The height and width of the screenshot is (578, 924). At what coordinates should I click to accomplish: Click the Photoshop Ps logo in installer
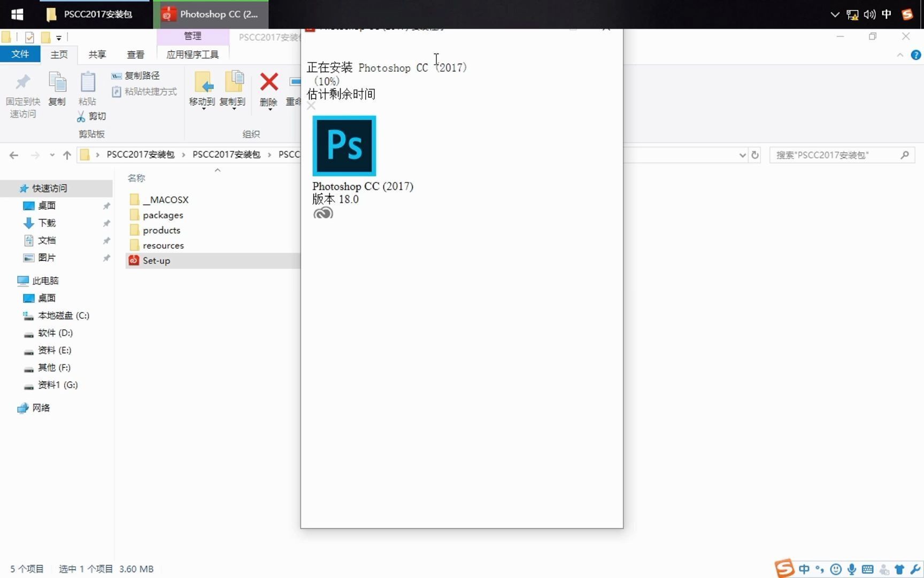(344, 146)
